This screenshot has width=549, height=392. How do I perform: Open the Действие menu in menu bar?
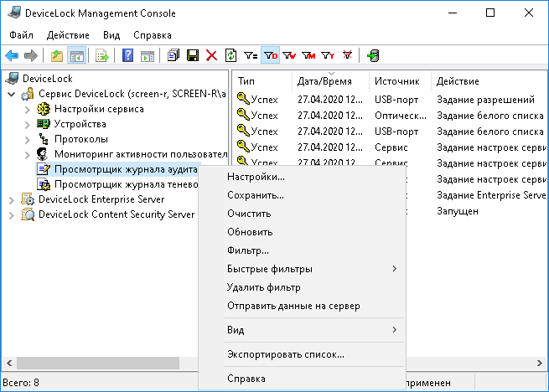[67, 35]
